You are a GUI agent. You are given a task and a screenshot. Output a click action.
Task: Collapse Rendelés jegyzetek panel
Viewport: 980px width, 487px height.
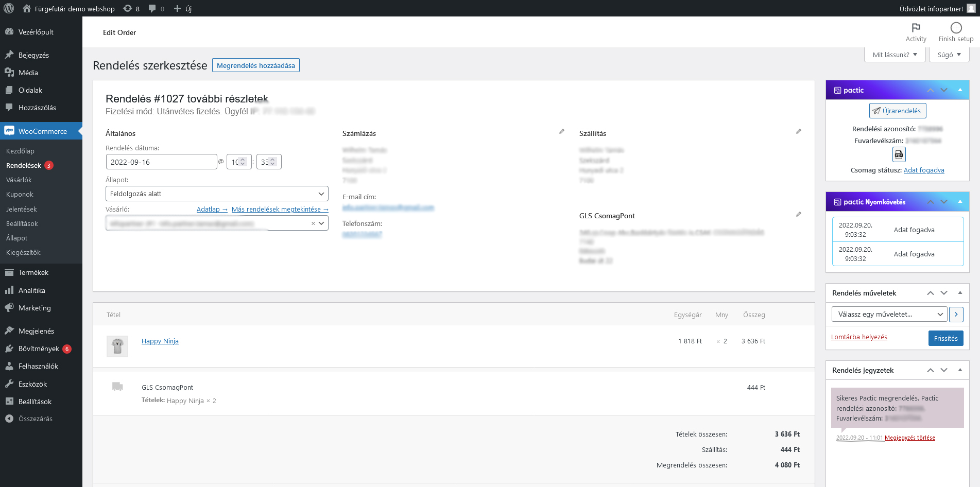coord(960,370)
